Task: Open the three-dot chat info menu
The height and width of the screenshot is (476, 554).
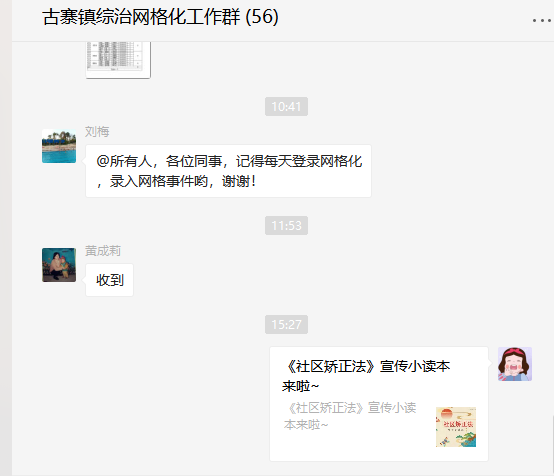Action: (x=542, y=21)
